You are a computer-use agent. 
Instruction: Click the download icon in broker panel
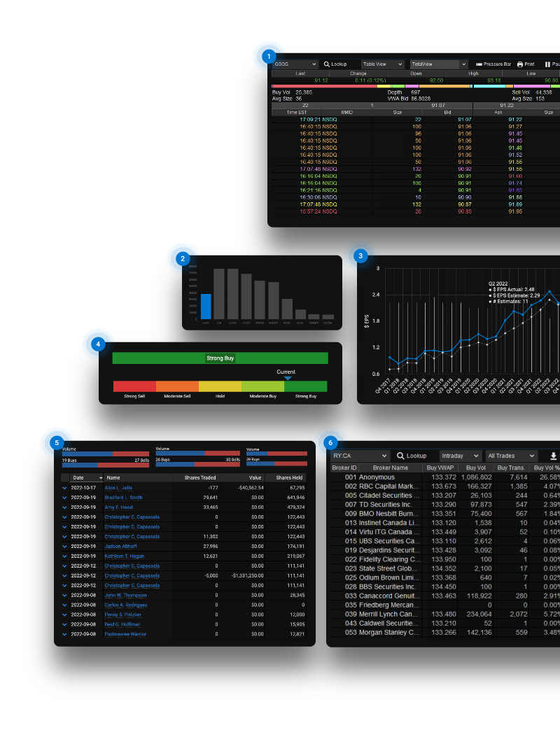pyautogui.click(x=553, y=456)
